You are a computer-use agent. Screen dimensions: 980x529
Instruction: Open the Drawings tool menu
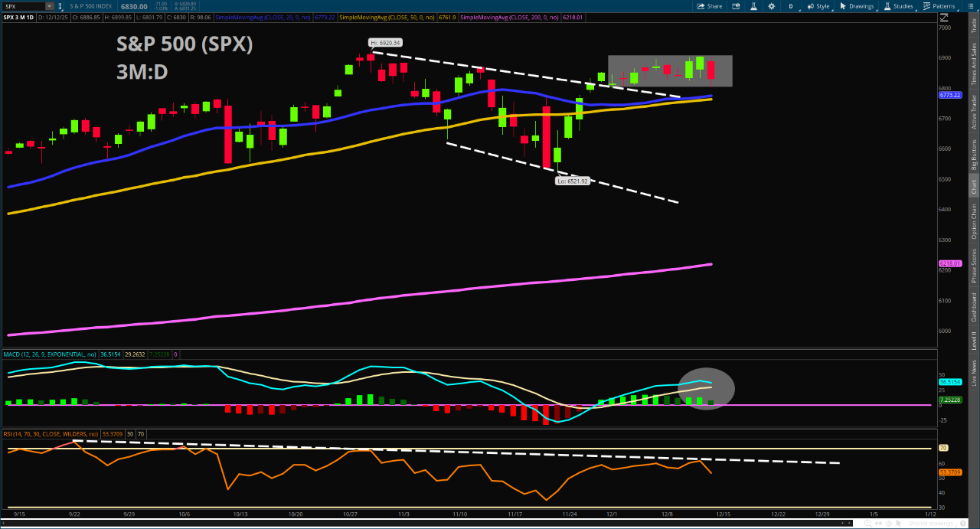[857, 6]
